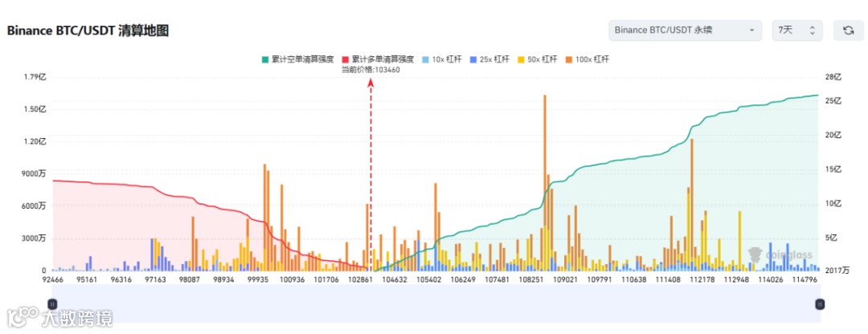This screenshot has height=334, width=868.
Task: Toggle the 25x 杠杆 legend series
Action: [x=489, y=59]
